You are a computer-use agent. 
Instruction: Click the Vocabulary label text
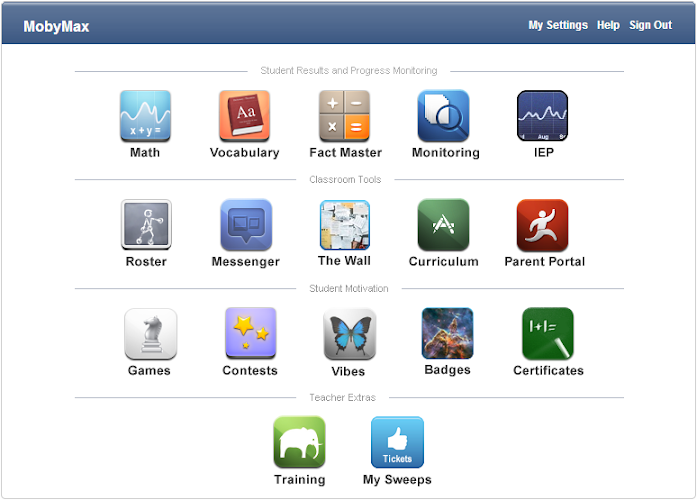click(x=244, y=153)
